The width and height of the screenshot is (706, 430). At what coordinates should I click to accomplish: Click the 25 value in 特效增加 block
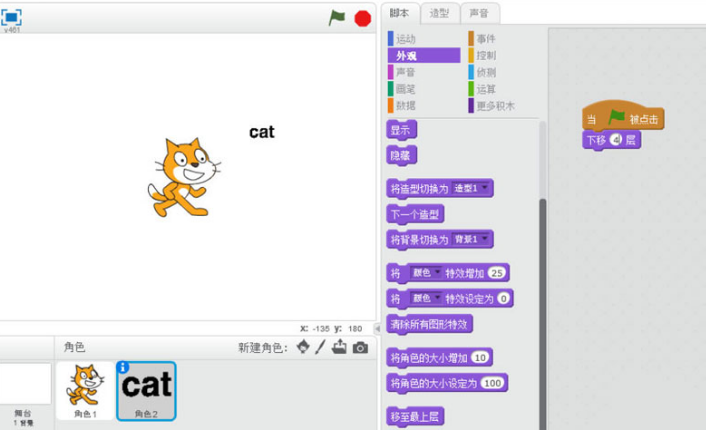coord(497,273)
